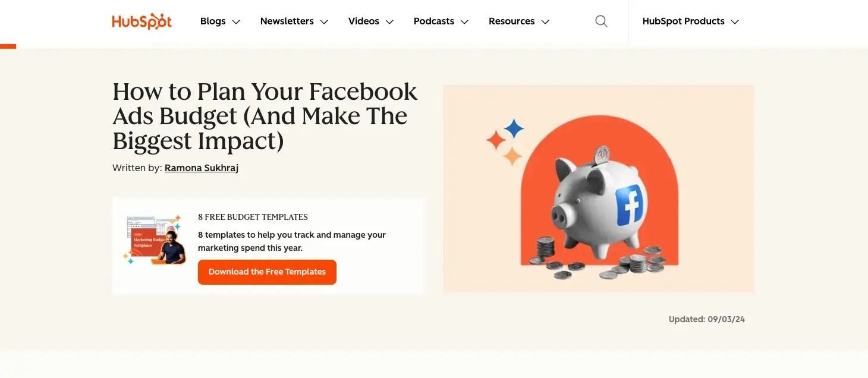This screenshot has width=868, height=378.
Task: Click the Updated 09/03/24 date text
Action: (x=707, y=319)
